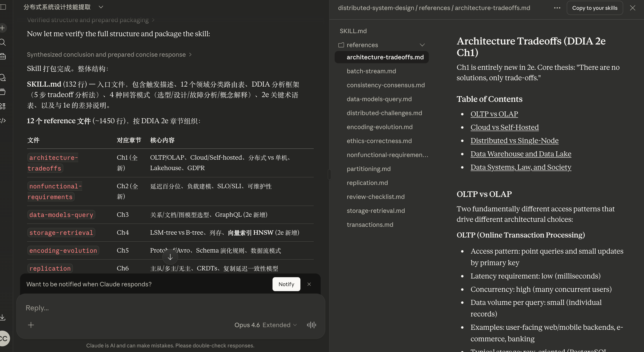The width and height of the screenshot is (644, 352).
Task: Dismiss the notification prompt banner
Action: (309, 284)
